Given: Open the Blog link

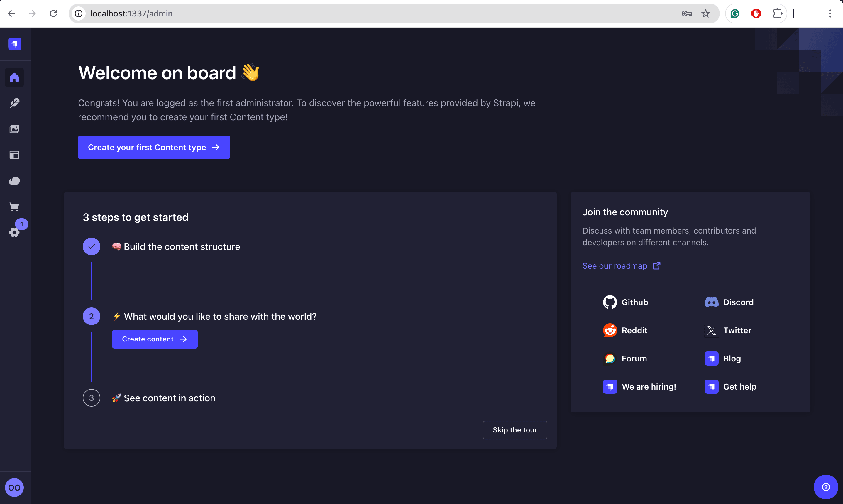Looking at the screenshot, I should pos(722,358).
